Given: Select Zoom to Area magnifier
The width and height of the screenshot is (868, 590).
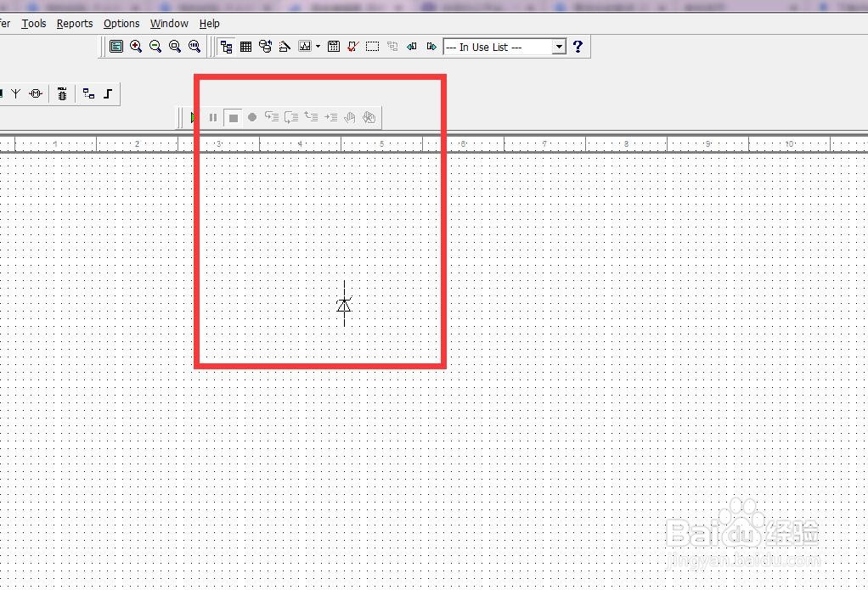Looking at the screenshot, I should [x=175, y=47].
